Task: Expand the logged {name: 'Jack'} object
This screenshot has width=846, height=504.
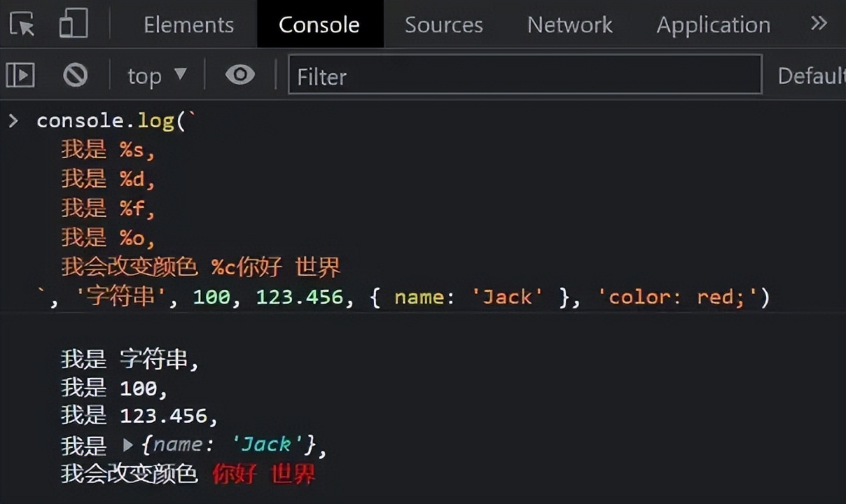Action: (x=127, y=444)
